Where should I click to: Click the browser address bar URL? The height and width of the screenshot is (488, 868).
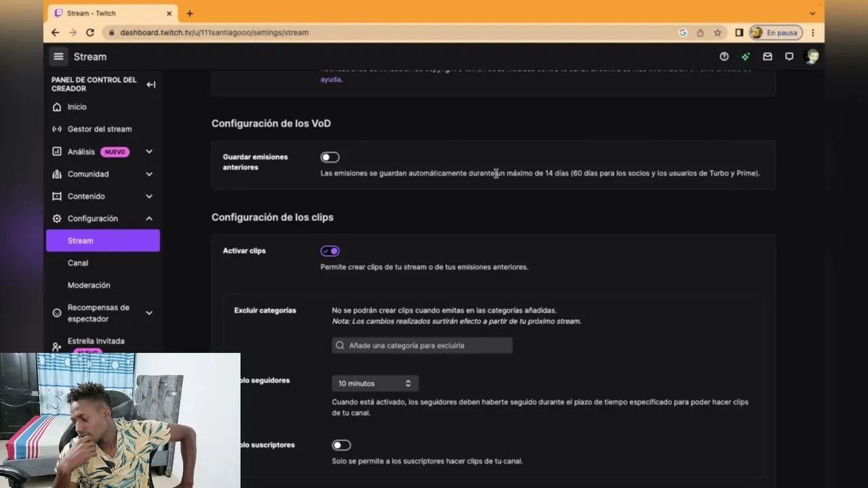tap(214, 33)
